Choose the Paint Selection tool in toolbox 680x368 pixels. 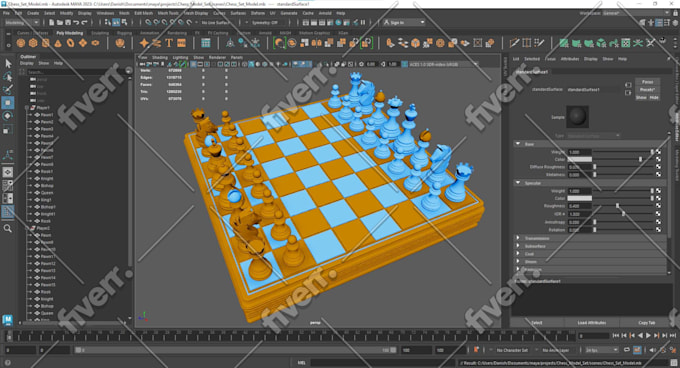tap(8, 90)
